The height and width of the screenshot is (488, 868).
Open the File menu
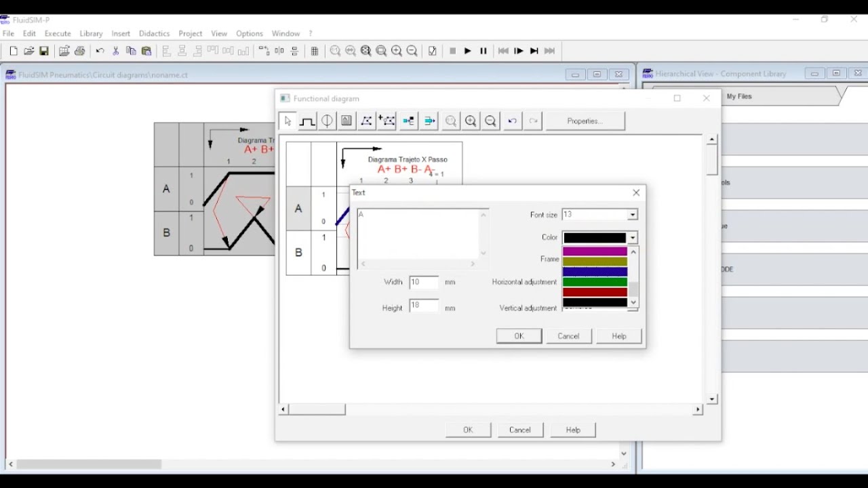8,33
